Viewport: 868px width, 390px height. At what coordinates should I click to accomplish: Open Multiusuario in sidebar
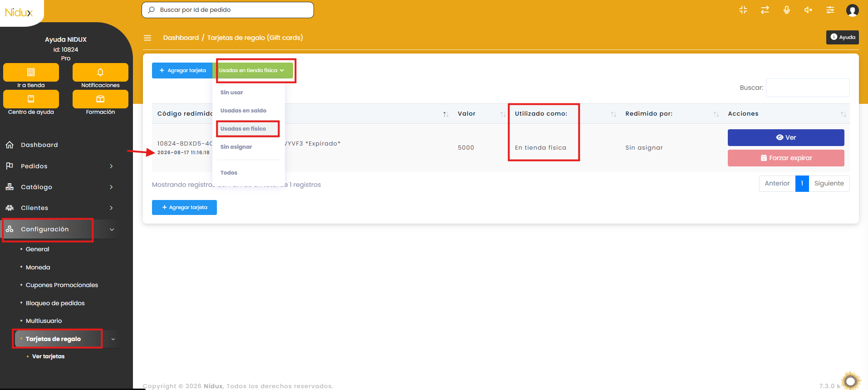pos(44,321)
